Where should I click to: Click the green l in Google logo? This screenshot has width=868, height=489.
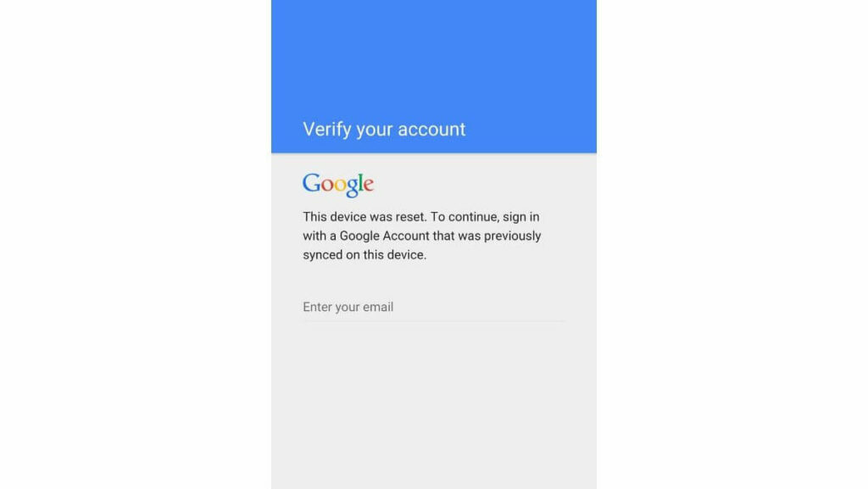click(361, 182)
